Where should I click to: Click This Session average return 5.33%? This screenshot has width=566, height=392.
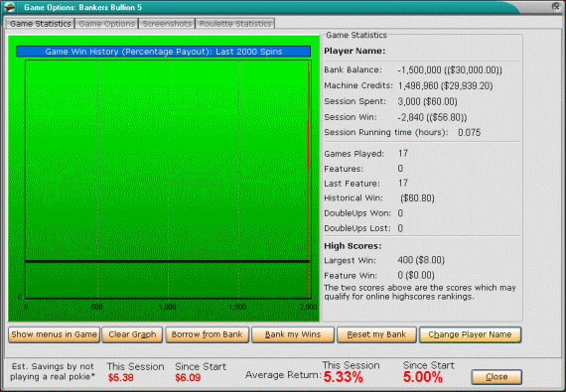pos(343,377)
